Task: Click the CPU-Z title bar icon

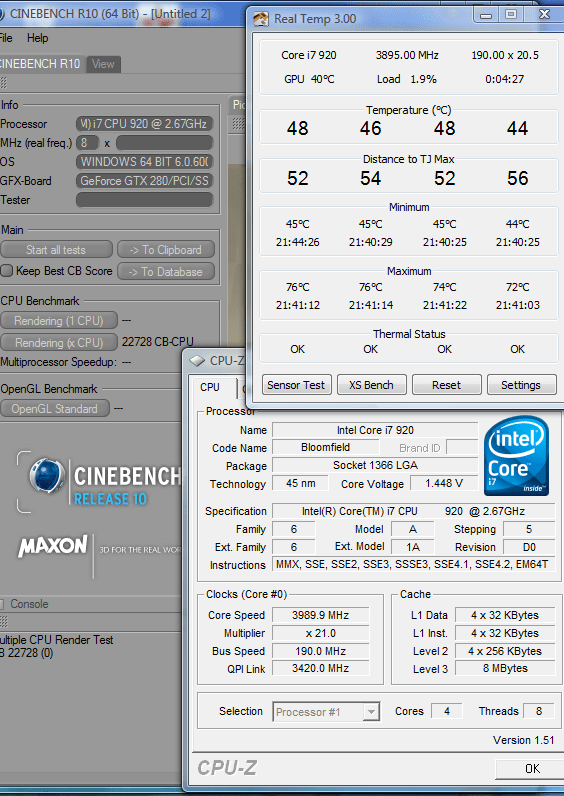Action: pyautogui.click(x=197, y=361)
